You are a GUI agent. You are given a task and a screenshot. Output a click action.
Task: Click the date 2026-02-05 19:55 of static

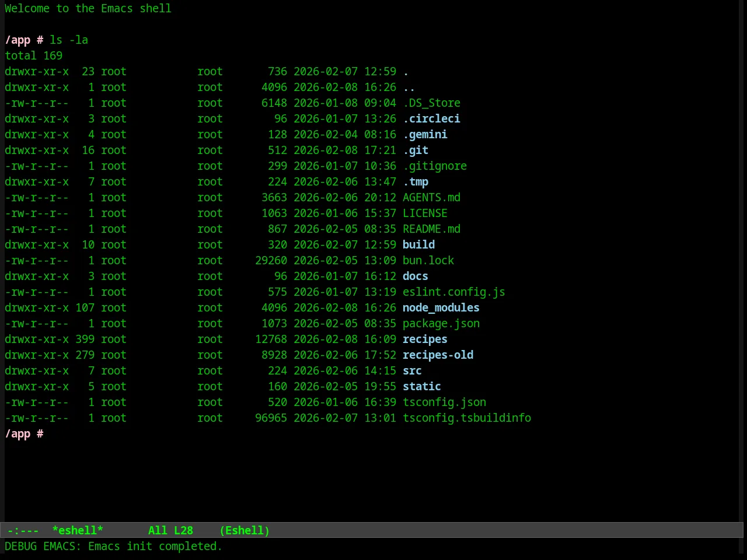coord(345,386)
